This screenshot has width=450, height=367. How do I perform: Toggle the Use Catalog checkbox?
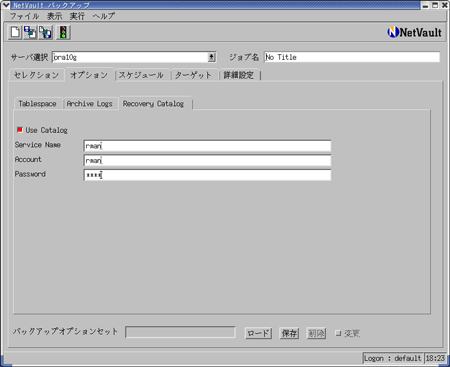click(20, 130)
